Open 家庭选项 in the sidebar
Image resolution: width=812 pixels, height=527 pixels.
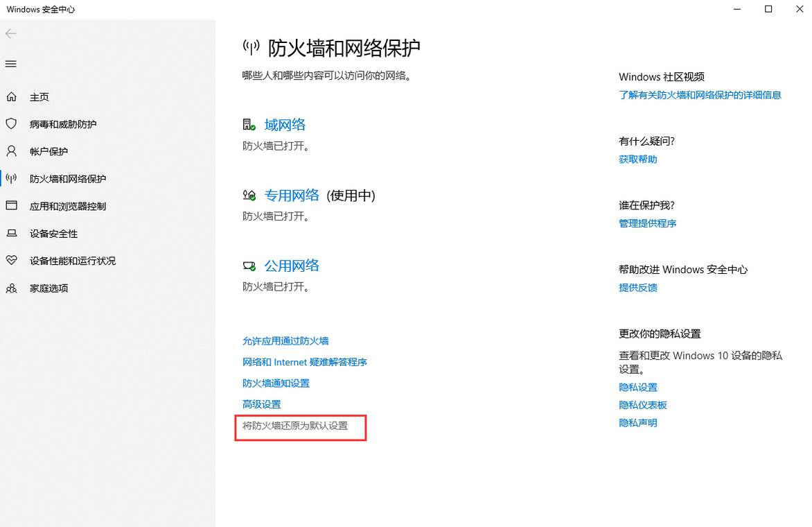click(48, 288)
